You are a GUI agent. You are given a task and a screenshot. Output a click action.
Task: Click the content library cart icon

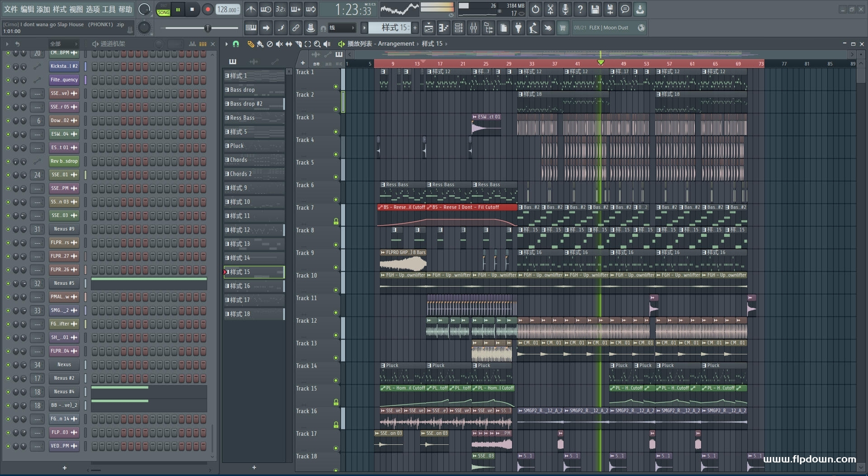tap(563, 28)
